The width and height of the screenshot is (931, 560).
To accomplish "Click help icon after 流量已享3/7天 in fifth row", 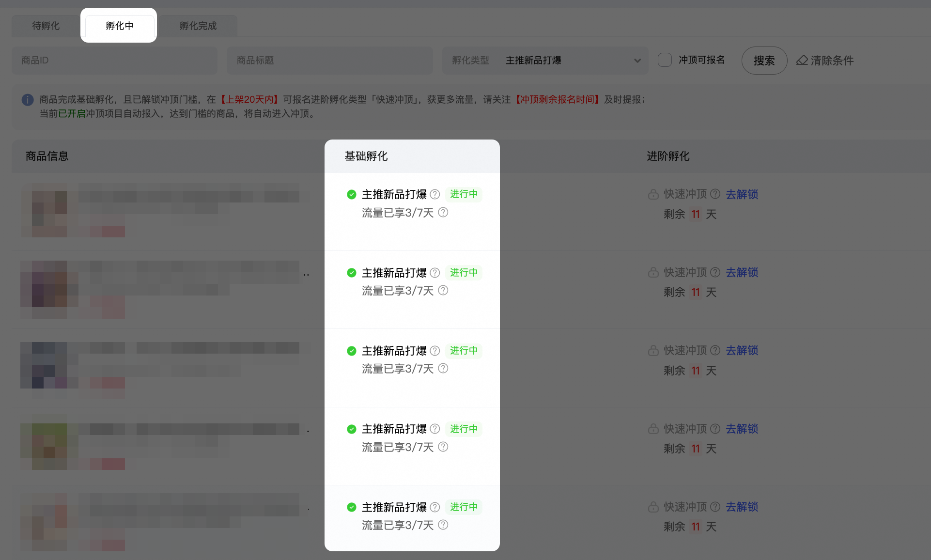I will [443, 525].
